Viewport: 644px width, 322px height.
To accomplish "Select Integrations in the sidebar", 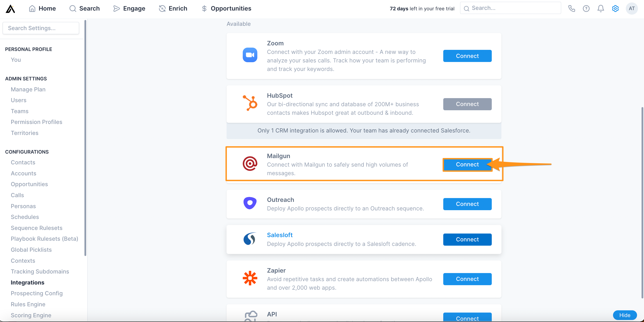I will (x=27, y=282).
